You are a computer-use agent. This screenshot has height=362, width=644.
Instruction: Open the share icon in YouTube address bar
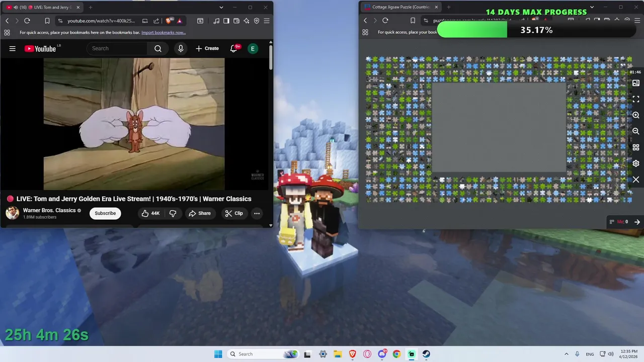156,21
